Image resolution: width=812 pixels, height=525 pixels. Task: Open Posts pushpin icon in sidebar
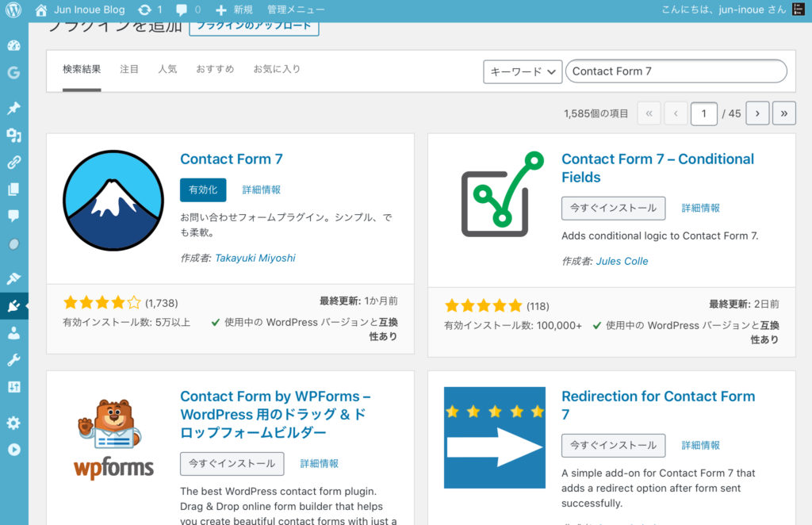coord(14,108)
